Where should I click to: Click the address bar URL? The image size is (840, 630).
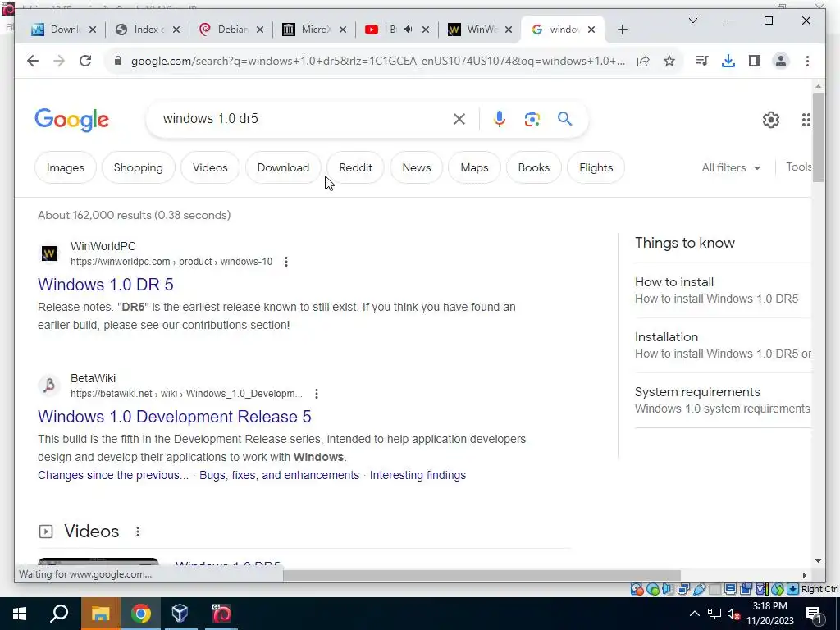click(x=377, y=61)
